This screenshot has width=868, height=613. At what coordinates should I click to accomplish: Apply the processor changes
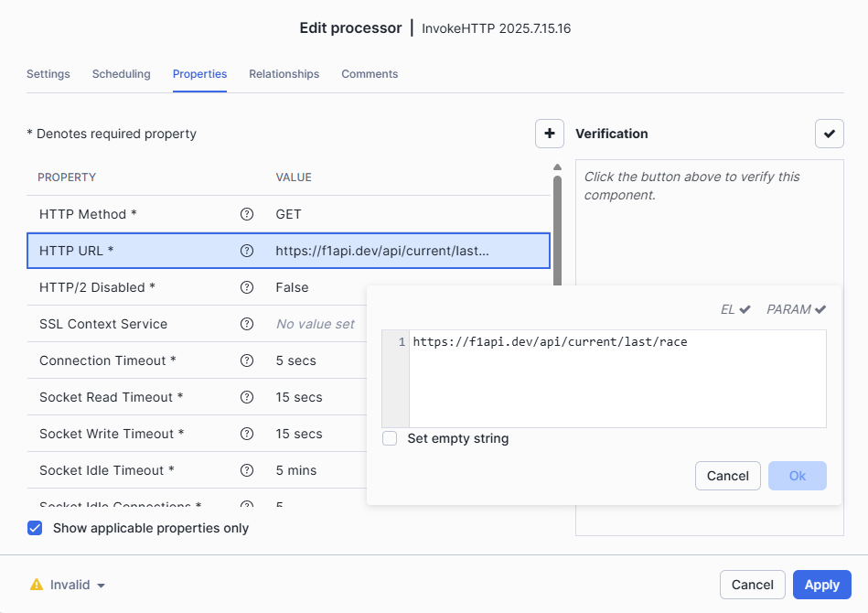point(820,585)
